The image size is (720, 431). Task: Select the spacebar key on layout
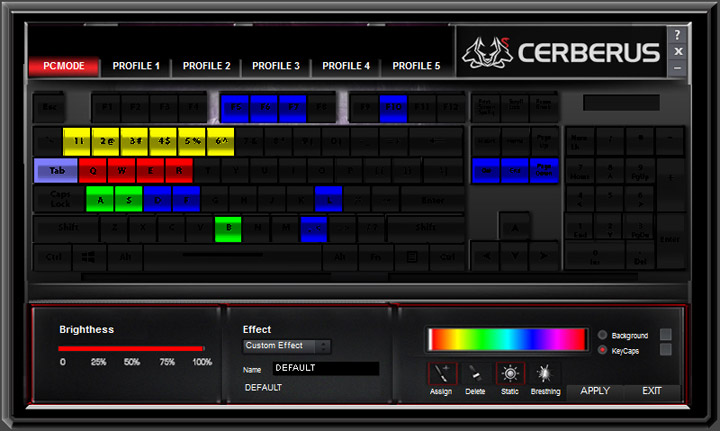coord(232,257)
